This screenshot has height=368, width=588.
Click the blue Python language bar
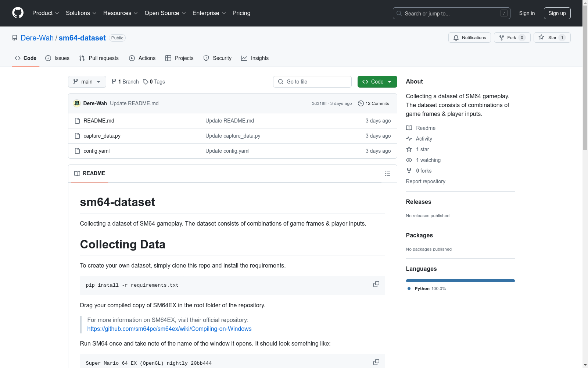[460, 281]
